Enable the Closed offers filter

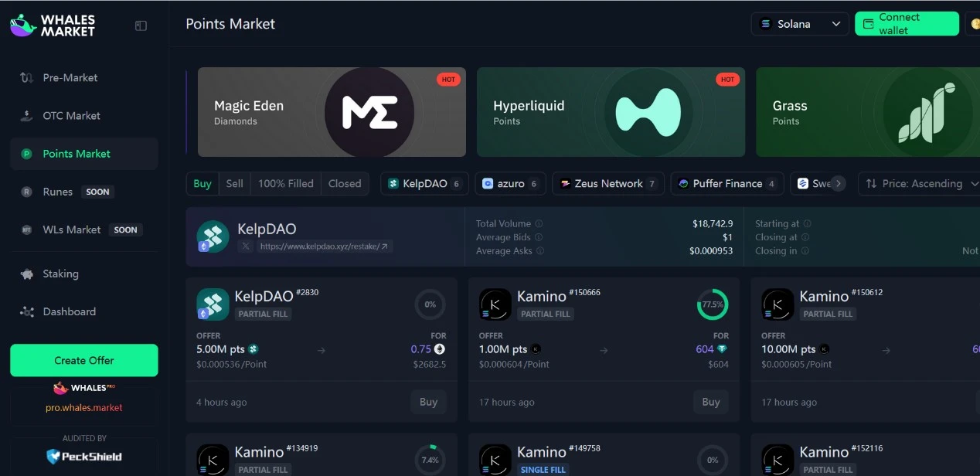[345, 183]
